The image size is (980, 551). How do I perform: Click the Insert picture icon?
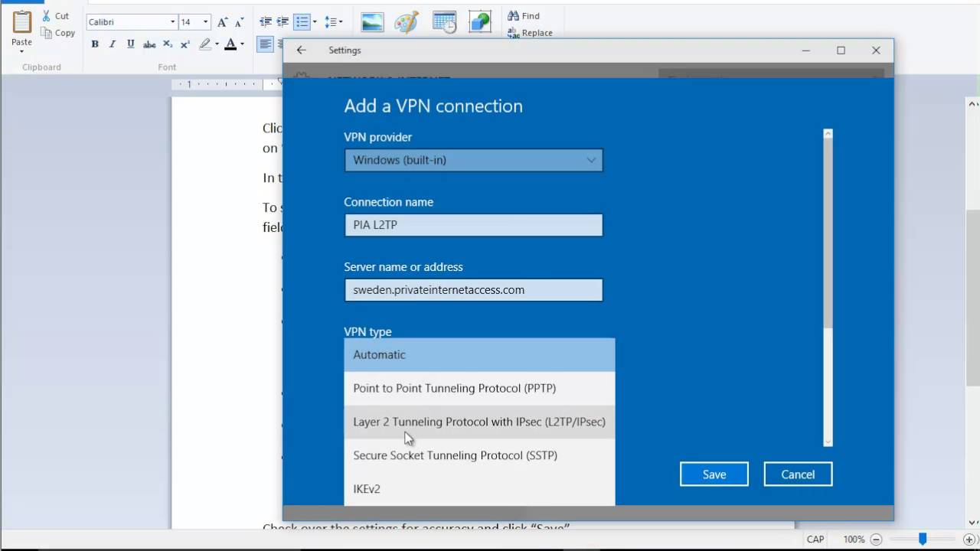click(x=372, y=22)
